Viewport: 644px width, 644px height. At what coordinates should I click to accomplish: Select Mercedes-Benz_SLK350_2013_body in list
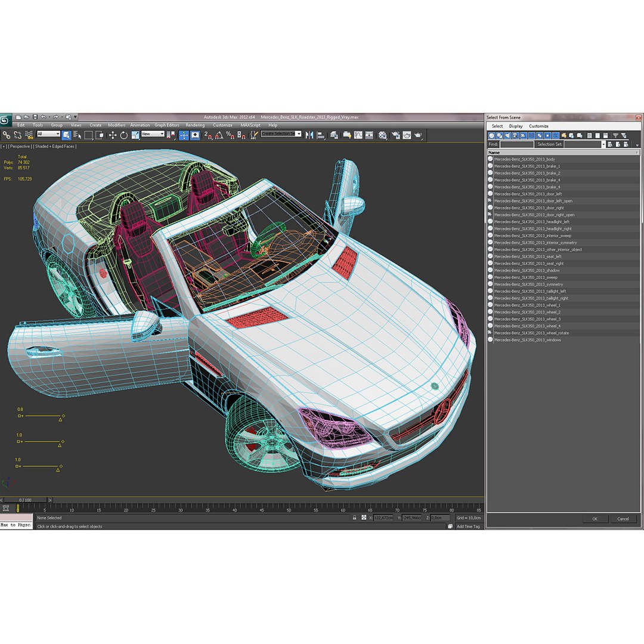[x=525, y=159]
